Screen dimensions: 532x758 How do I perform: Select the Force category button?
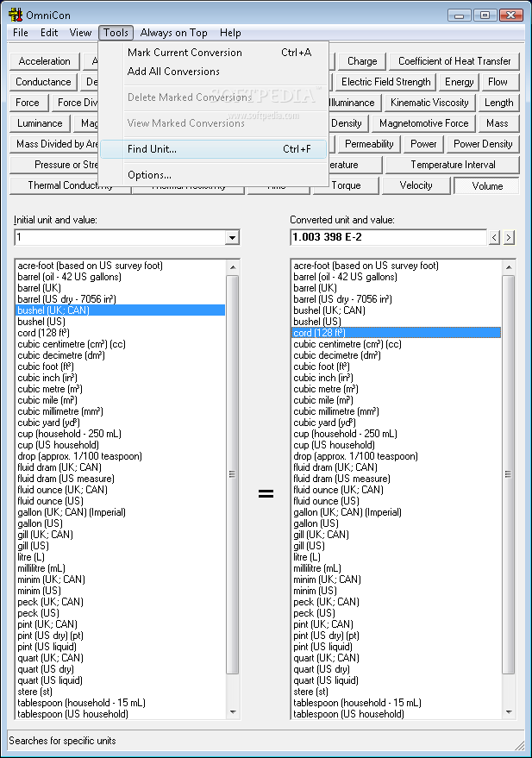28,103
